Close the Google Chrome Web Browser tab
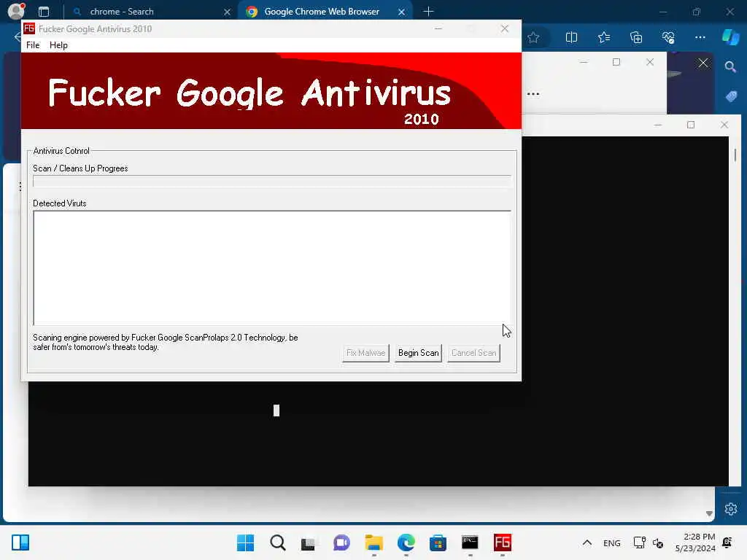The image size is (747, 560). (x=402, y=12)
